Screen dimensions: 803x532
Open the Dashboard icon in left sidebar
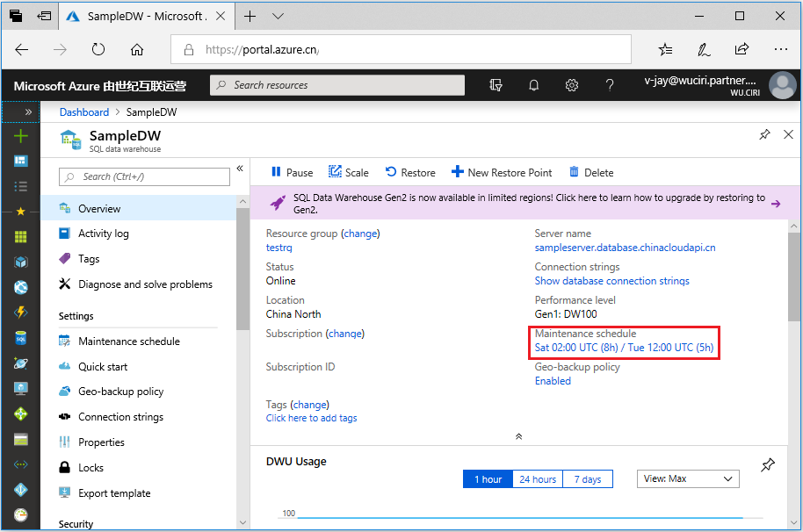20,162
